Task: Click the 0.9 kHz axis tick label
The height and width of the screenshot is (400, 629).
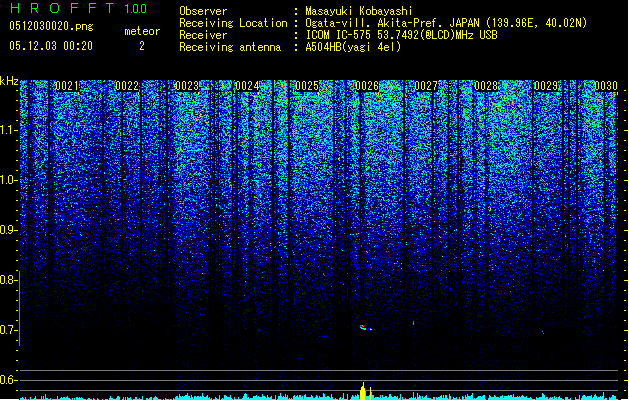Action: [x=8, y=230]
